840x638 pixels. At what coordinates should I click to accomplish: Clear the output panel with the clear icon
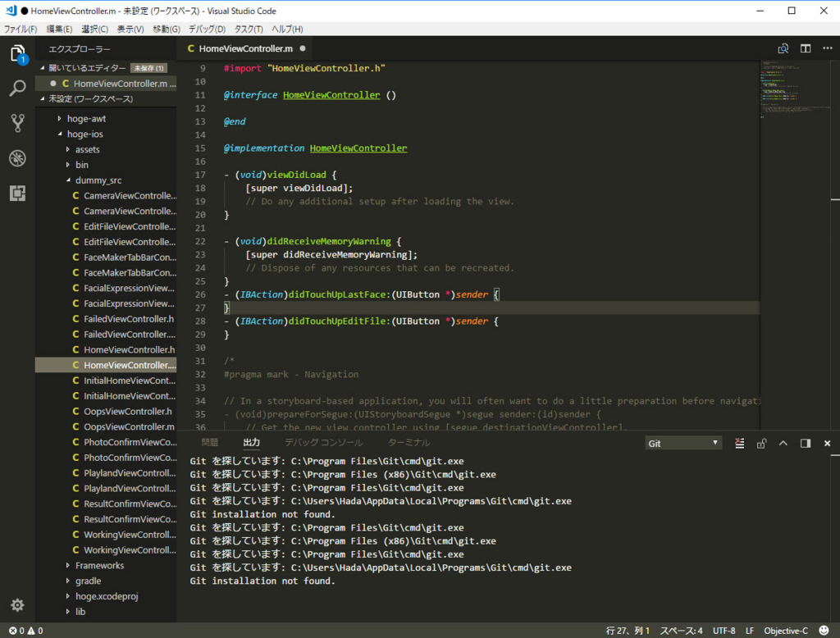739,443
